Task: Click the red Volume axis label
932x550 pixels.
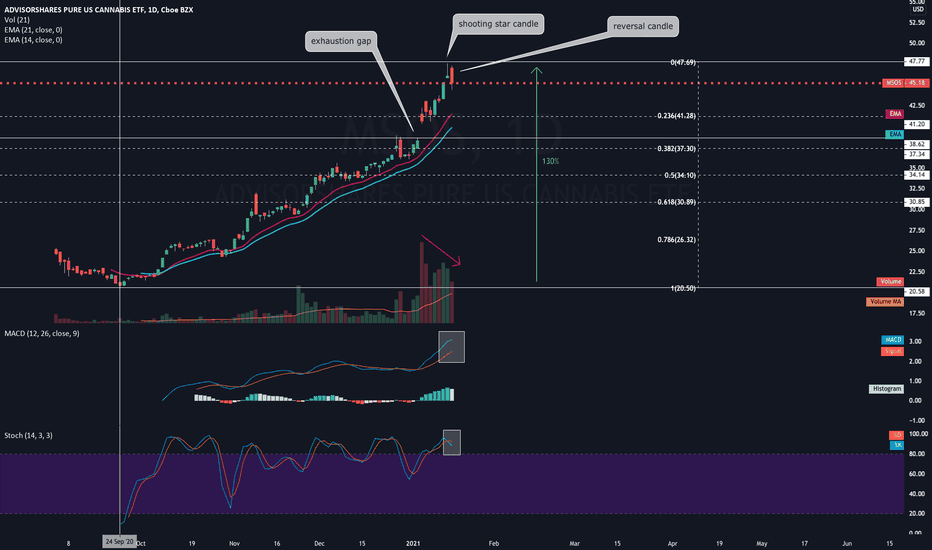Action: [890, 282]
